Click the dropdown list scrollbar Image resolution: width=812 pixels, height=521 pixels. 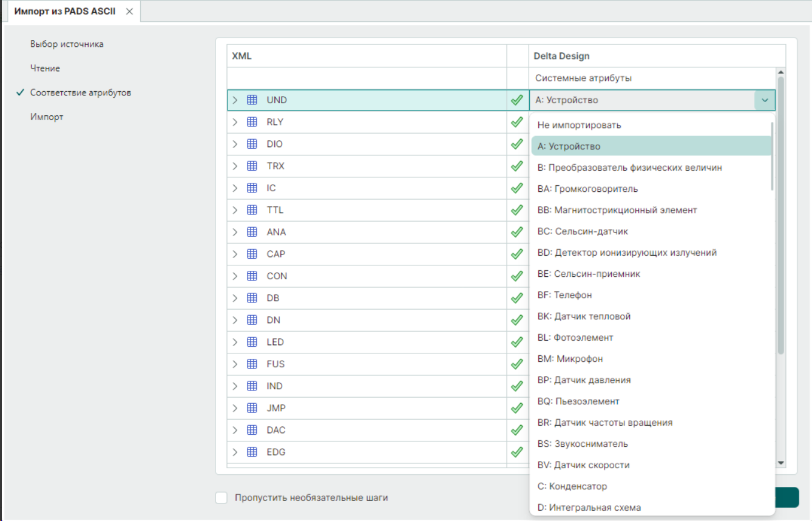pos(772,157)
